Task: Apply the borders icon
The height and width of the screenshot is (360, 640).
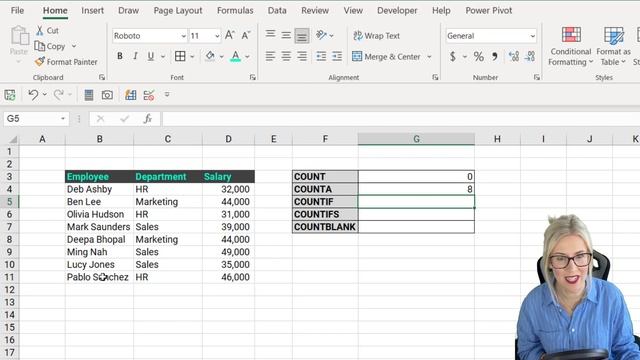Action: pos(180,56)
